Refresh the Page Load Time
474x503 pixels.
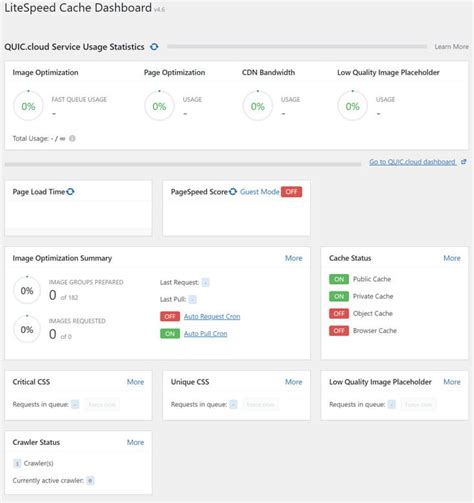tap(70, 192)
